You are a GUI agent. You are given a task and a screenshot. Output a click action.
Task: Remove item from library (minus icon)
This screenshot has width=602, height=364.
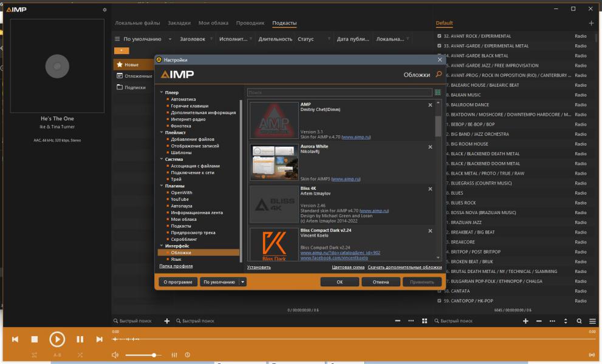click(397, 321)
